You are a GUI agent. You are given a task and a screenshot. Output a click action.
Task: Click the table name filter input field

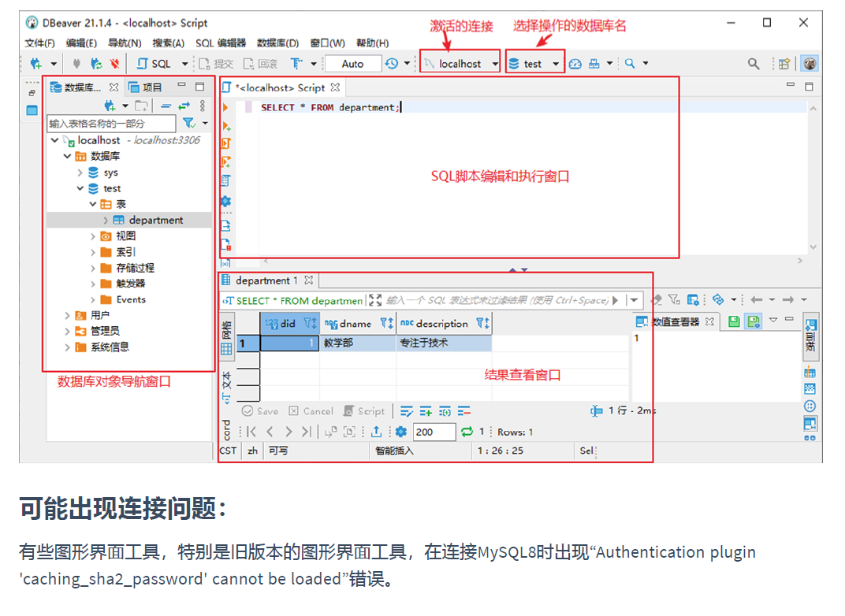point(112,124)
